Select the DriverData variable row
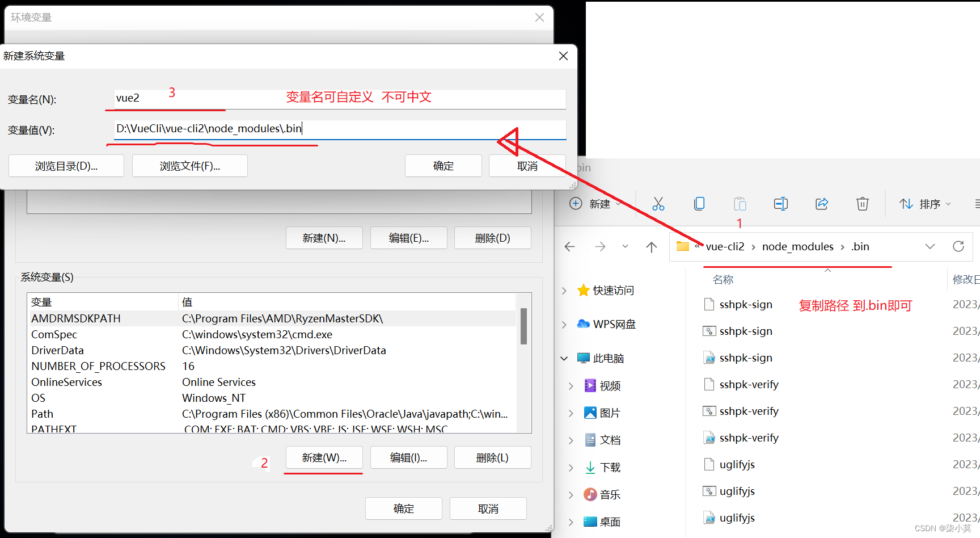Viewport: 980px width, 538px height. pos(272,350)
